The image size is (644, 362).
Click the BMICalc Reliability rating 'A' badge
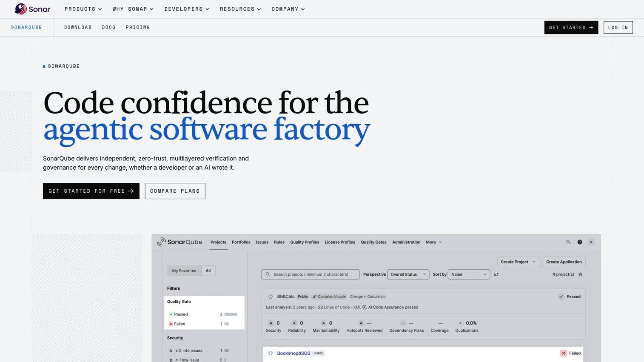point(294,323)
